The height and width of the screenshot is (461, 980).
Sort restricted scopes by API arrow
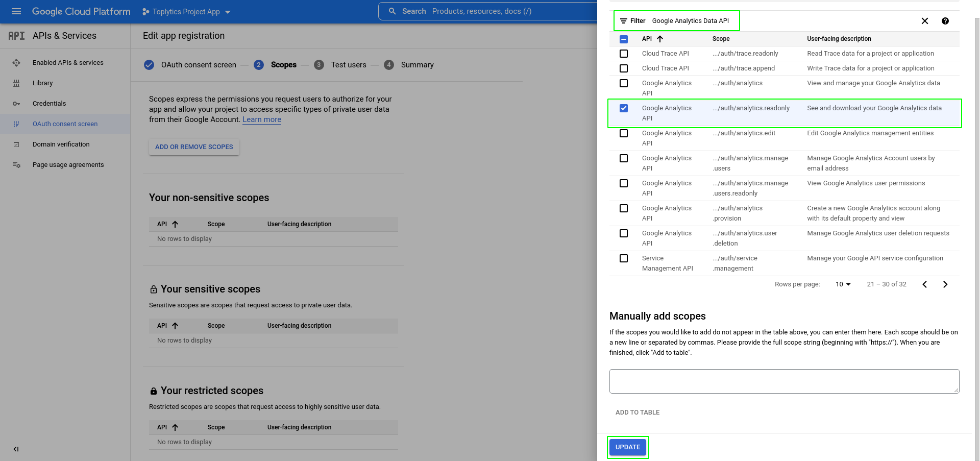click(x=175, y=427)
